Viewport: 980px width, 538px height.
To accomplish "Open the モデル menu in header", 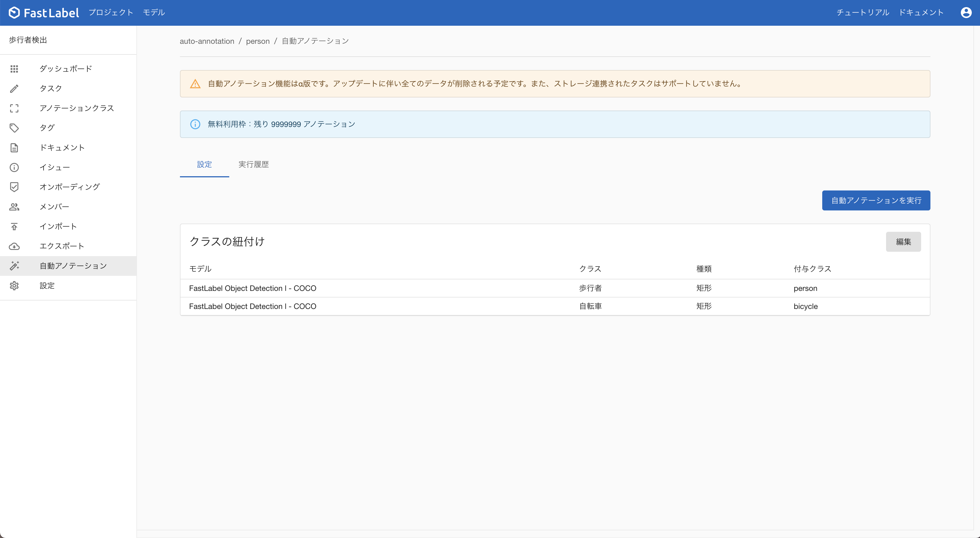I will click(x=154, y=13).
